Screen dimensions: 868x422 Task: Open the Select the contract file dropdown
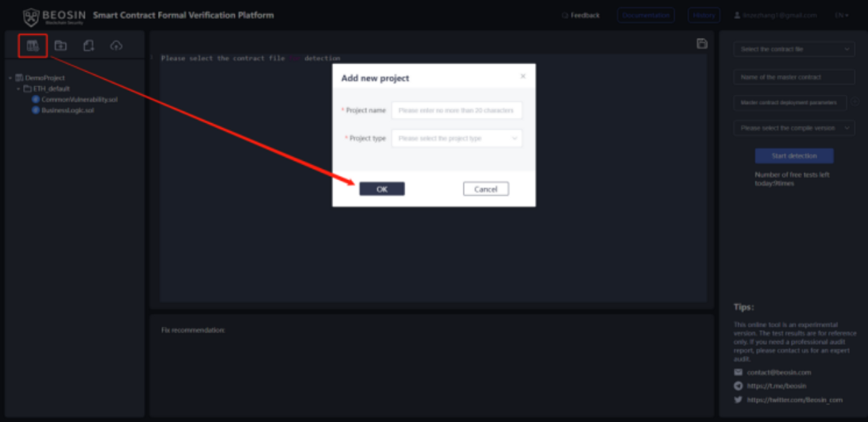point(794,50)
